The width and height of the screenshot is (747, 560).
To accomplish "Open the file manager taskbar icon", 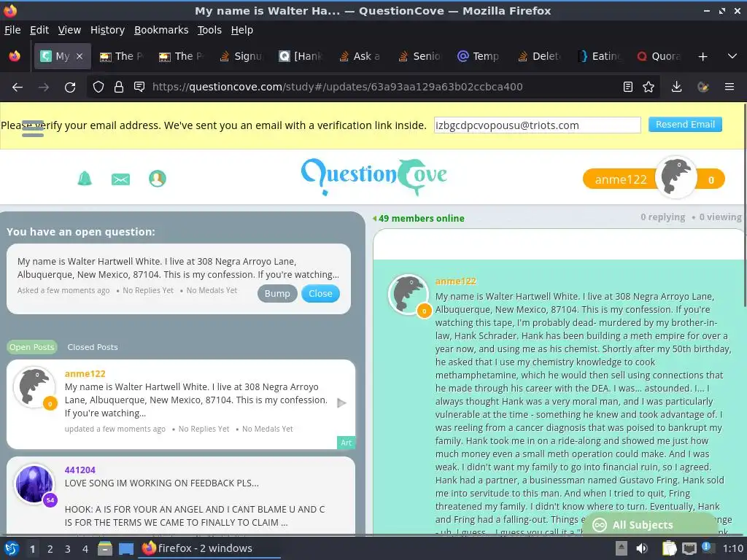I will pyautogui.click(x=105, y=548).
